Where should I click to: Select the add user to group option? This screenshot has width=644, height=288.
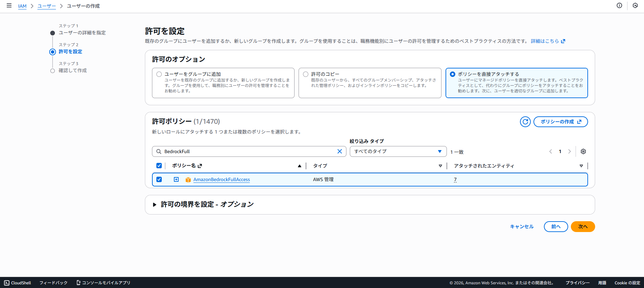(159, 74)
